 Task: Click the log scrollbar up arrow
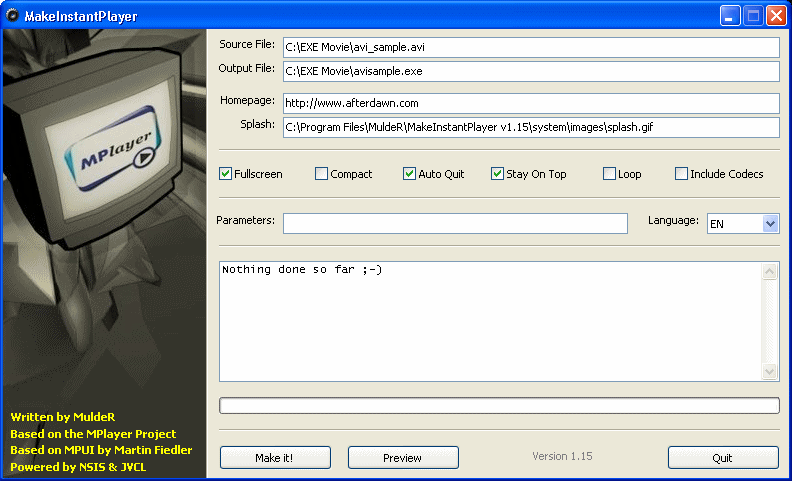(x=769, y=271)
